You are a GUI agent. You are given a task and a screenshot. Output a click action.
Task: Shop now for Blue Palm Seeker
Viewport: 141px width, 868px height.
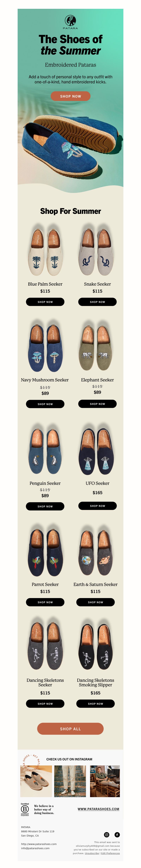(x=45, y=302)
